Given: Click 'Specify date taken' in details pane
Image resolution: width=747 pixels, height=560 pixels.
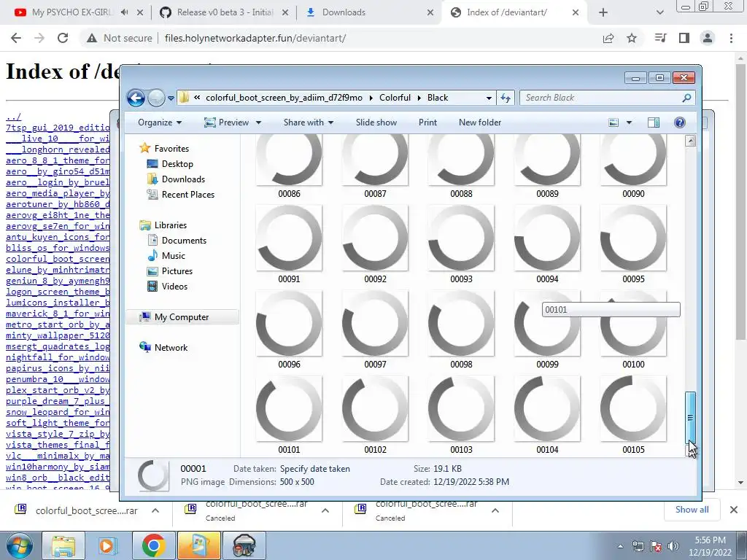Looking at the screenshot, I should (315, 469).
